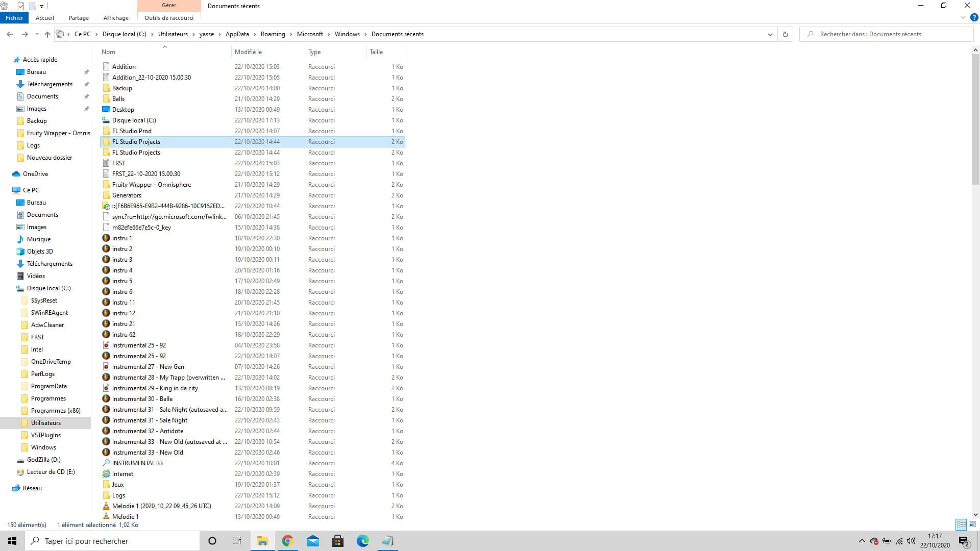The image size is (980, 551).
Task: Open recent locations dropdown arrow
Action: coord(37,34)
